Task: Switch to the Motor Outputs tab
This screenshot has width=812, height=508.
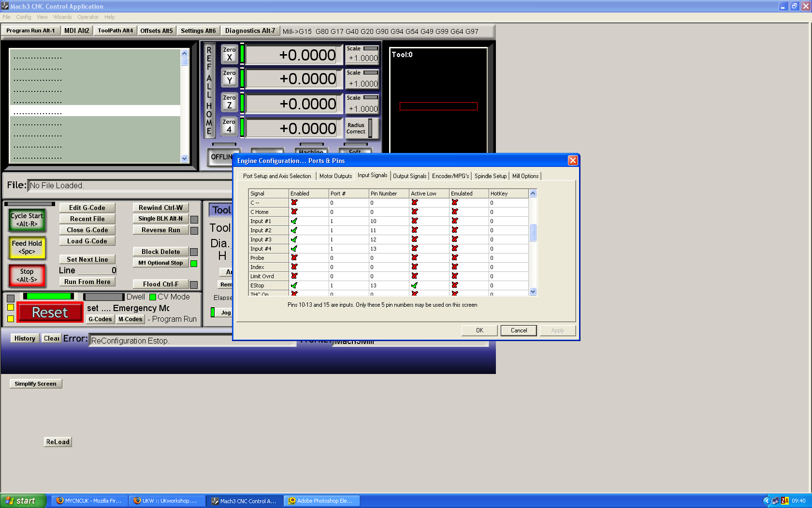Action: coord(335,176)
